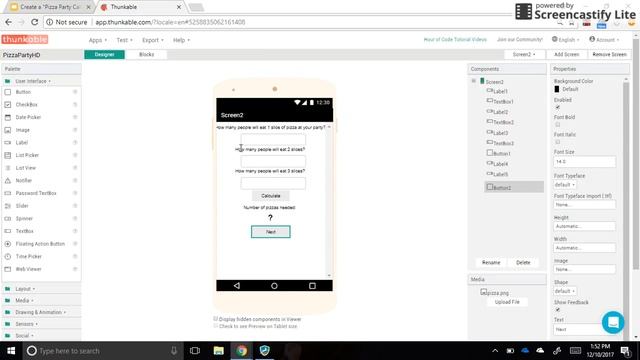Open help info for Web Viewer component
The image size is (640, 360).
coord(75,269)
